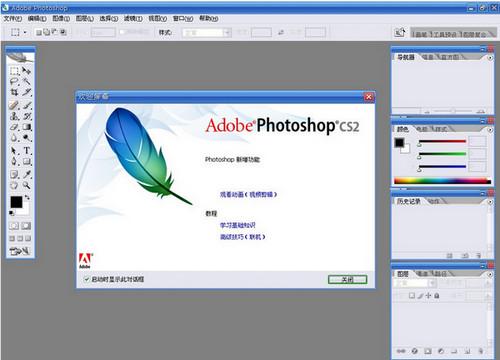
Task: Jump to ImageReady from toolbox
Action: [20, 251]
